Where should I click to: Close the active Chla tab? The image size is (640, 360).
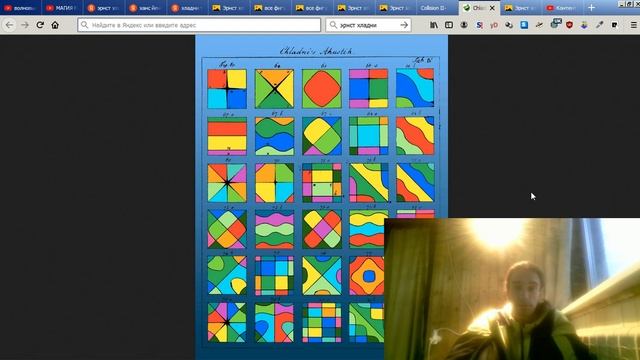point(492,8)
